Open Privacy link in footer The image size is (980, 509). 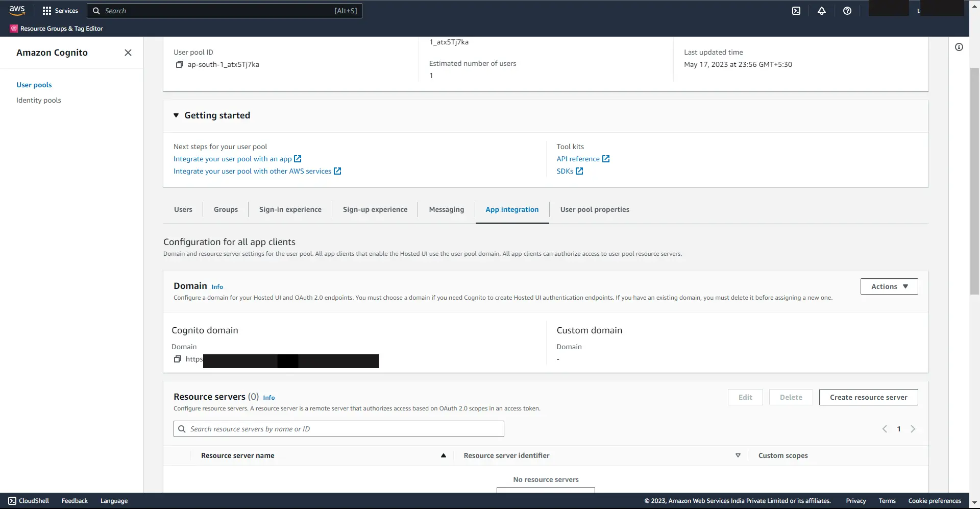[856, 501]
